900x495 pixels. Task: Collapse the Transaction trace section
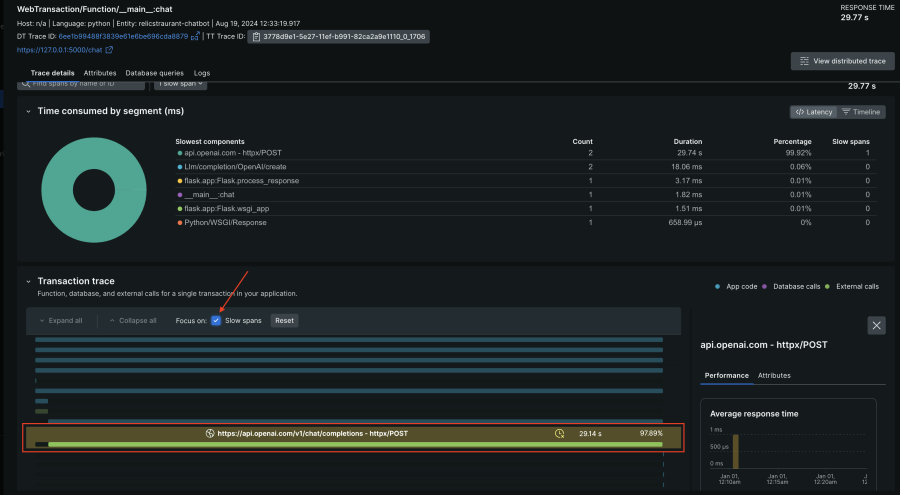(x=27, y=282)
